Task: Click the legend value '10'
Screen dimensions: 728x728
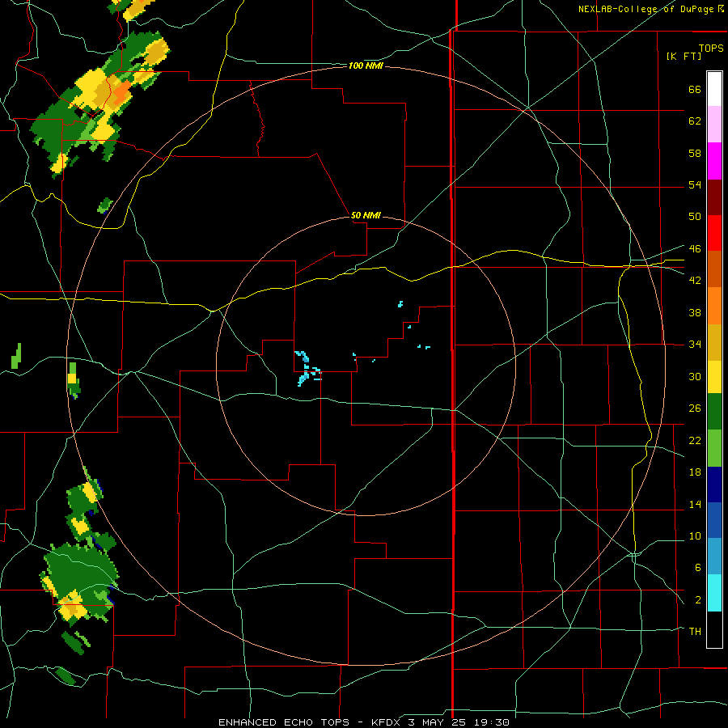Action: pyautogui.click(x=695, y=535)
